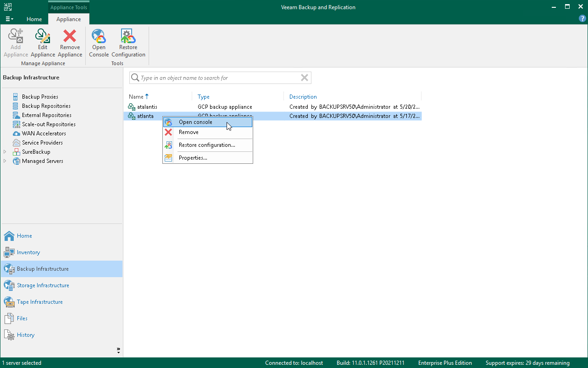This screenshot has width=588, height=368.
Task: Click the Home house icon in navigation
Action: click(9, 236)
